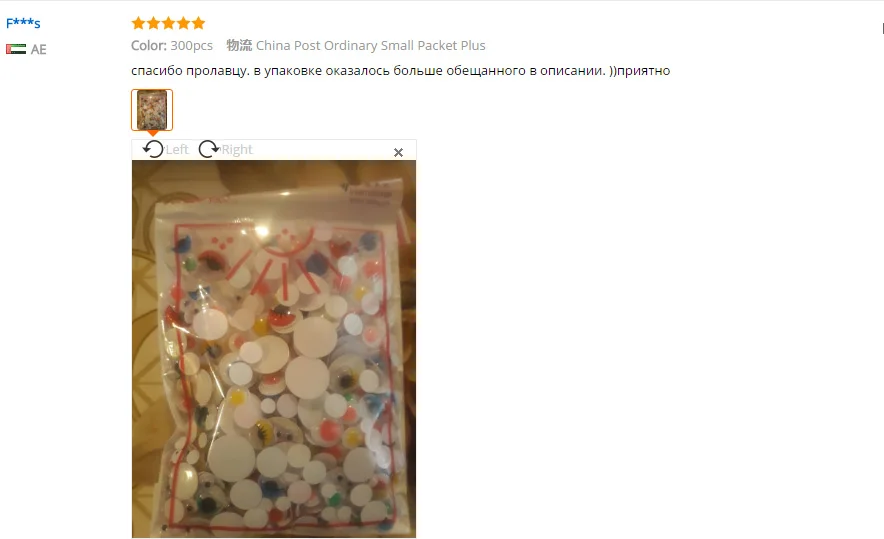The image size is (884, 539).
Task: Select the small review photo thumbnail
Action: point(152,110)
